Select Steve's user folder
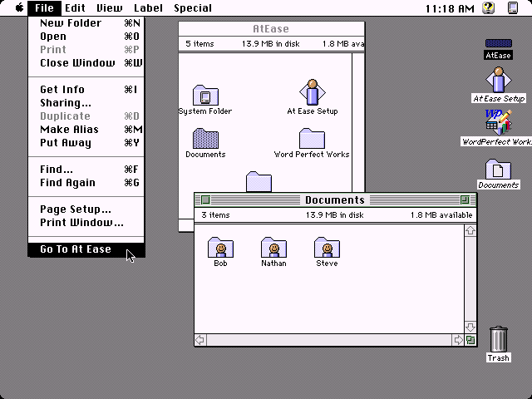 pos(327,248)
